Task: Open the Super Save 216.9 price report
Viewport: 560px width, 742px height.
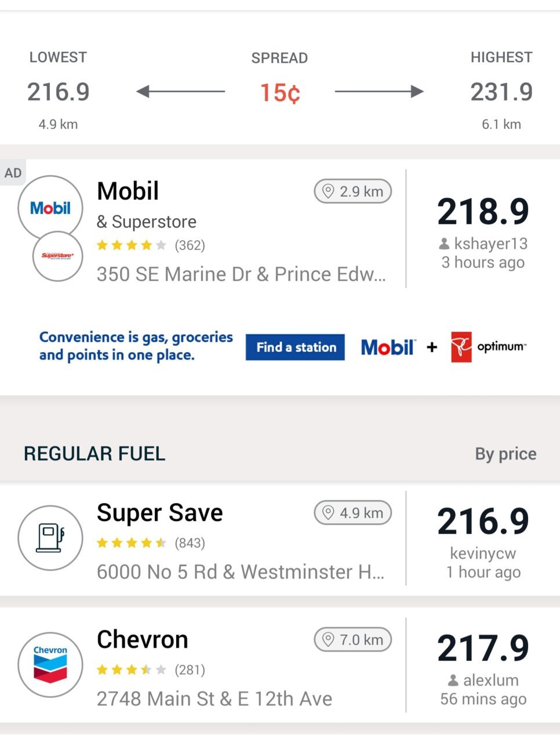Action: point(483,542)
